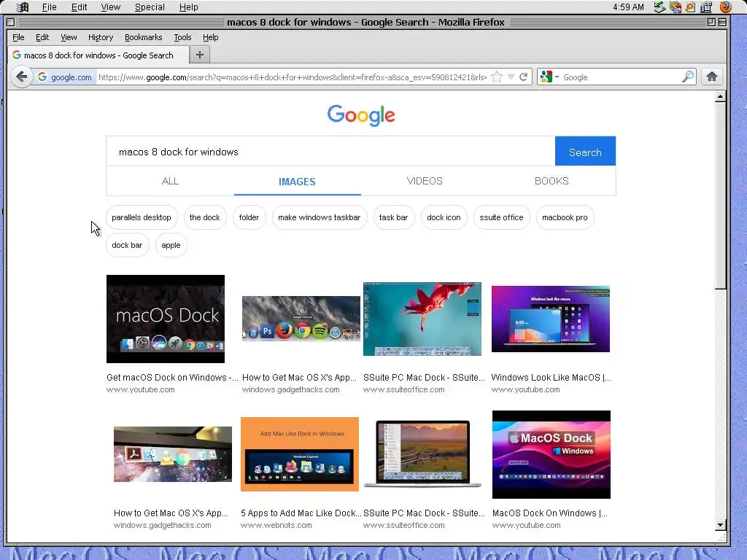The image size is (747, 560).
Task: Click the magnifier icon in Google search box
Action: (687, 77)
